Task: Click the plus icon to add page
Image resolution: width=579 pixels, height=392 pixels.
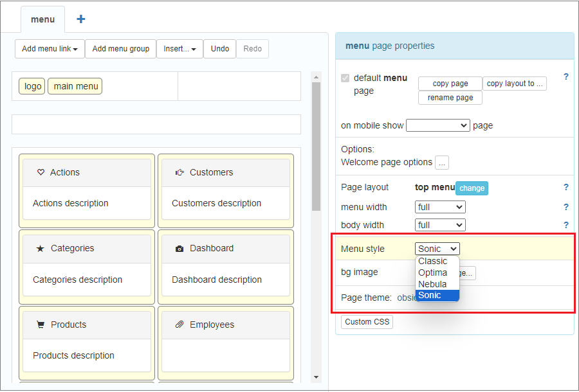Action: 81,19
